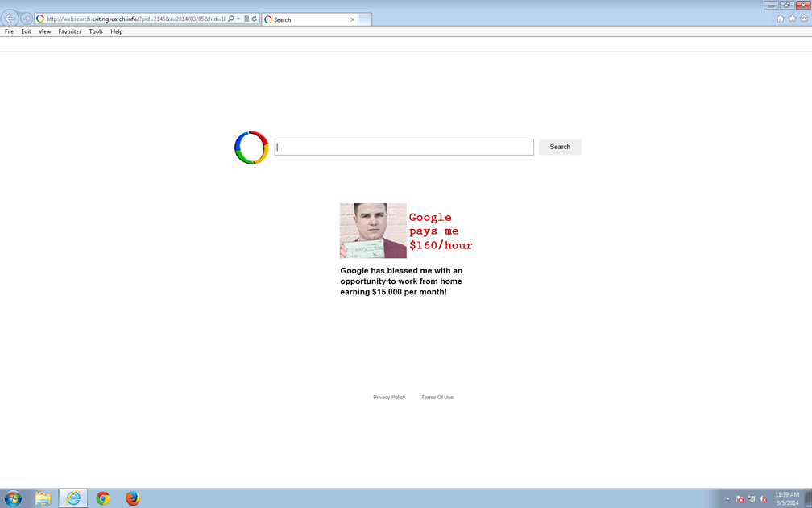Open the Privacy Policy link
812x508 pixels.
tap(389, 398)
